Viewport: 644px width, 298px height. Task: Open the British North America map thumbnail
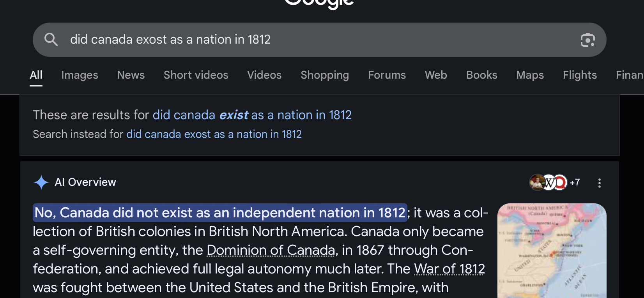click(x=552, y=250)
